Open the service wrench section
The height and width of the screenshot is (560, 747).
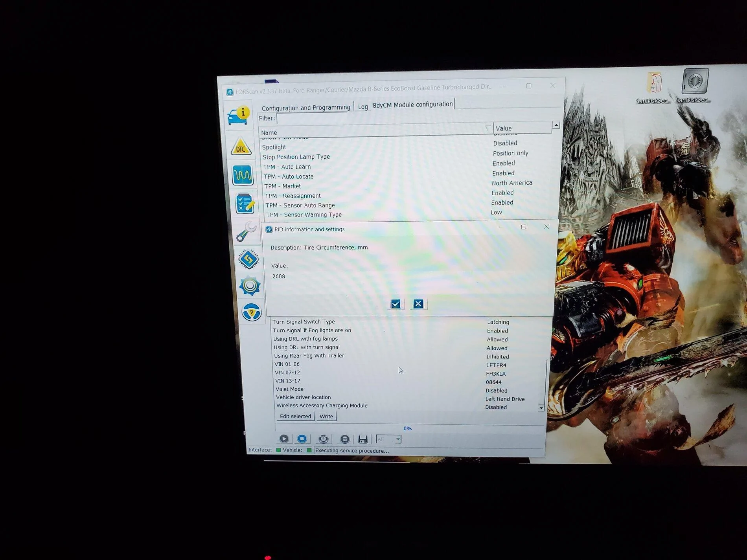[246, 231]
